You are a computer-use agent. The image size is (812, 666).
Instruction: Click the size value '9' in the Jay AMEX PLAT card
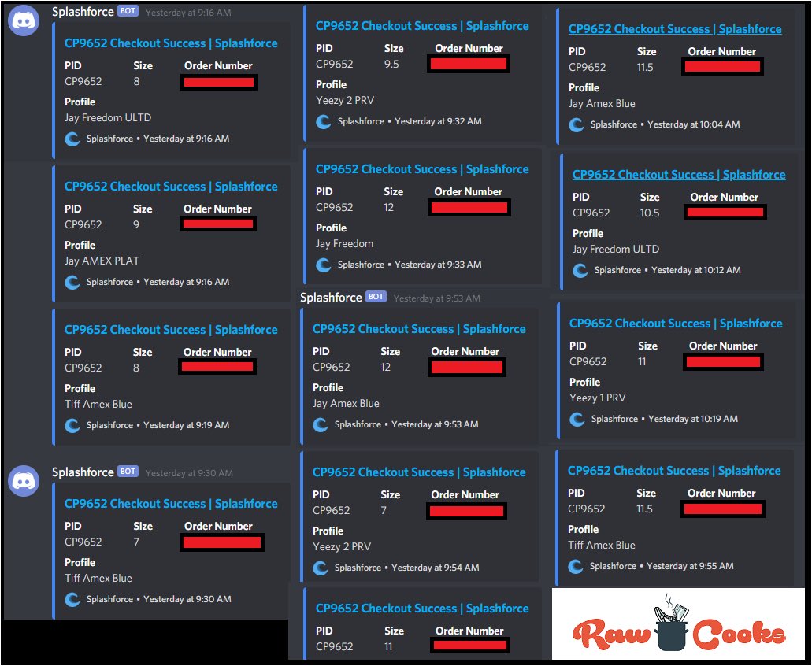pos(136,224)
